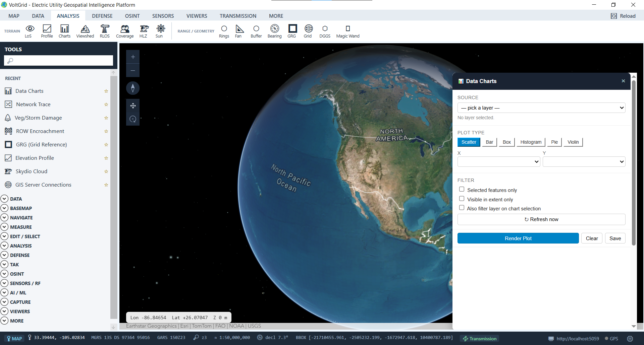The height and width of the screenshot is (345, 644).
Task: Favorite GIS Server Connections star
Action: (x=106, y=185)
